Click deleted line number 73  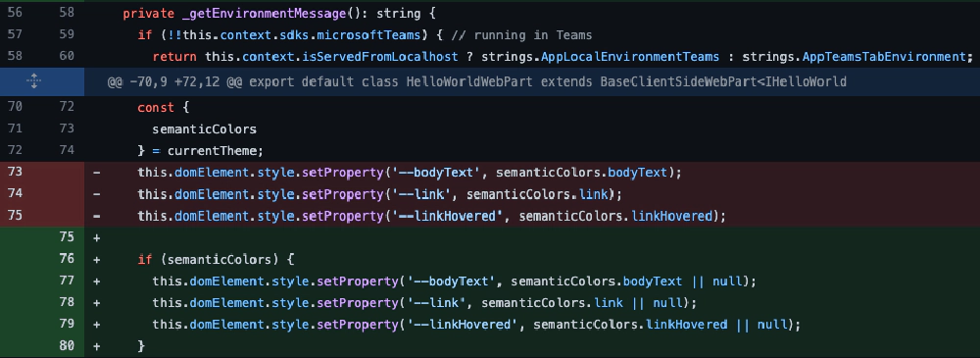[x=15, y=172]
